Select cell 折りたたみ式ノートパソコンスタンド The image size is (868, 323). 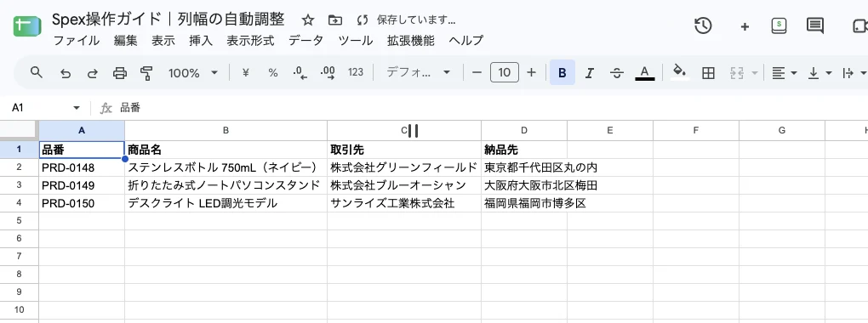click(x=226, y=184)
